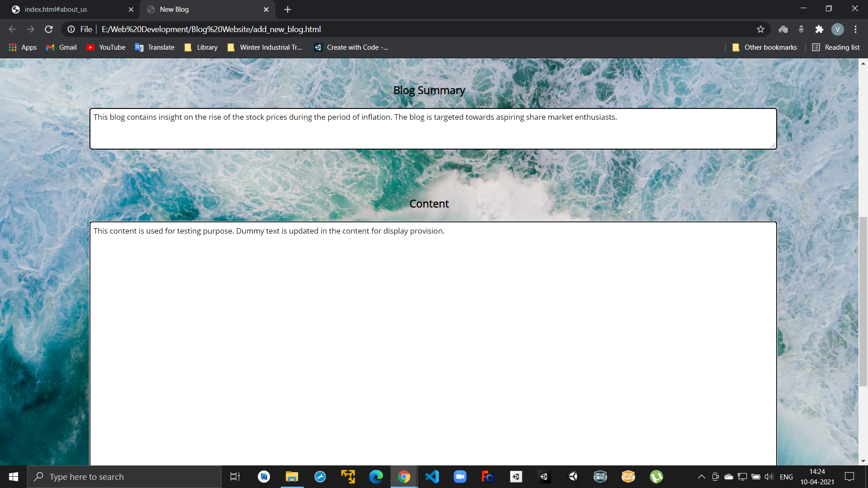The image size is (868, 488).
Task: Open the Chrome profile avatar V
Action: (837, 29)
